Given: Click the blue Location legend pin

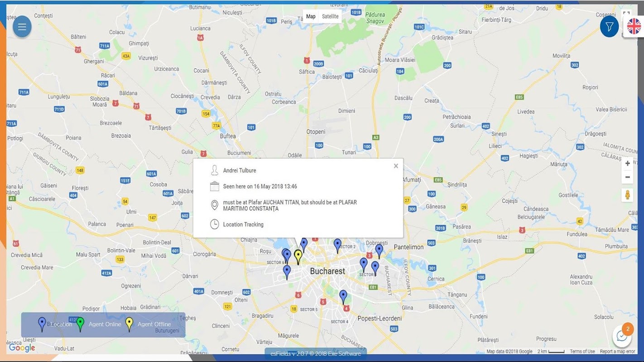Looking at the screenshot, I should pyautogui.click(x=42, y=324).
